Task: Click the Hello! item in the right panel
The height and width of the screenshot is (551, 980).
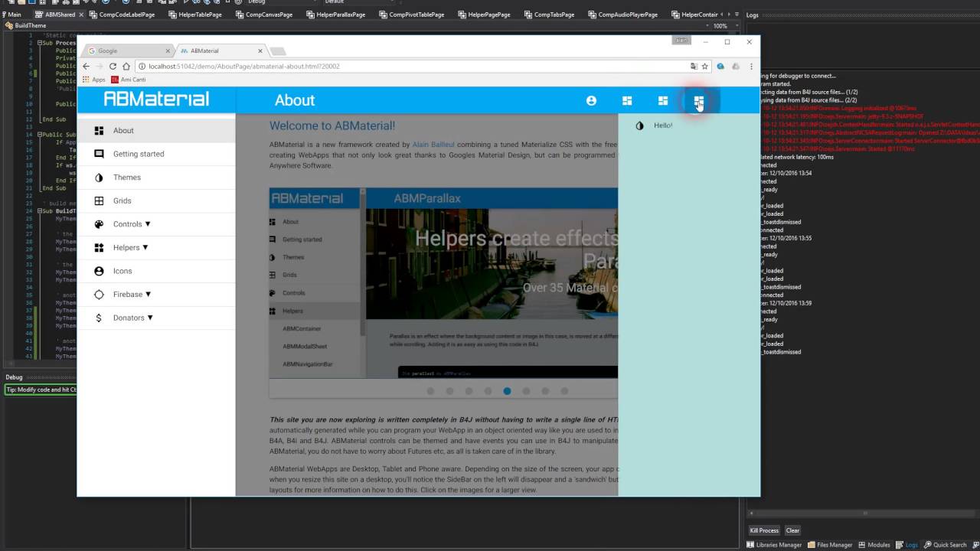Action: (689, 126)
